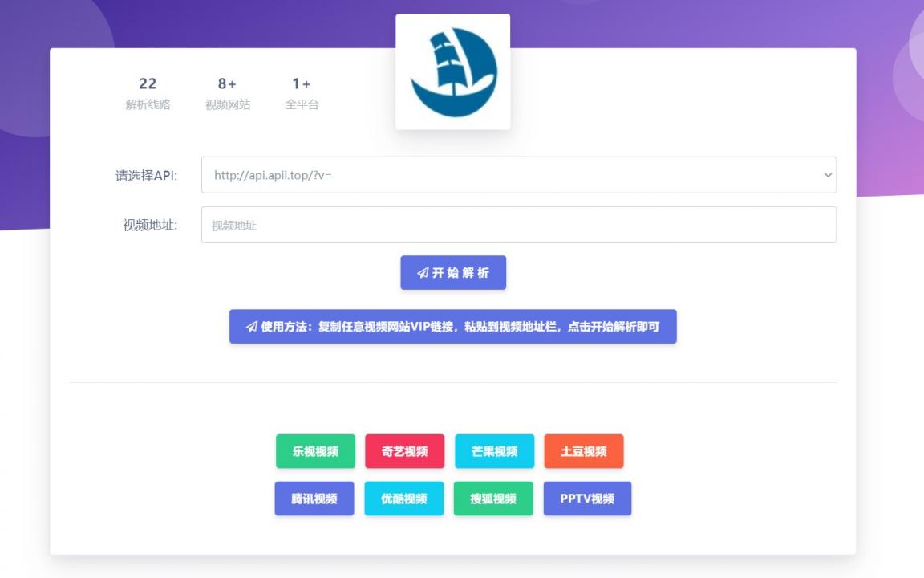Open the API selection dropdown
The width and height of the screenshot is (924, 578).
pos(519,174)
